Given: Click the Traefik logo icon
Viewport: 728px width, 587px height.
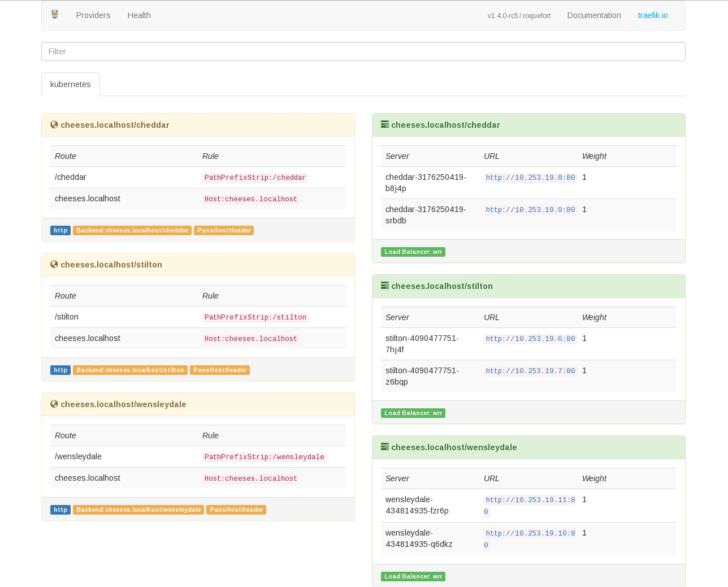Looking at the screenshot, I should tap(55, 15).
